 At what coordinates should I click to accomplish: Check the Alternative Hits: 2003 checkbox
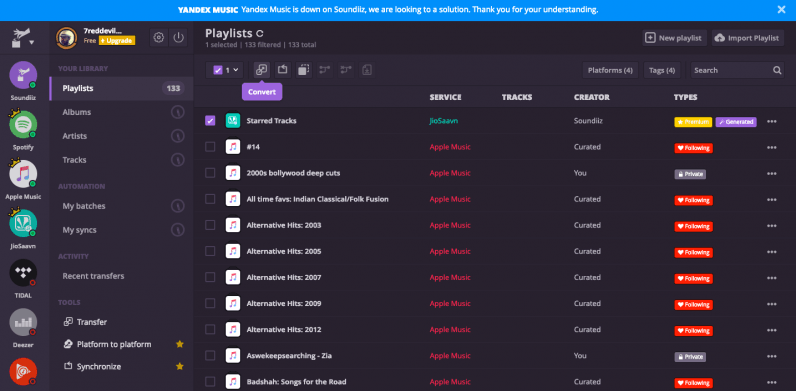210,225
